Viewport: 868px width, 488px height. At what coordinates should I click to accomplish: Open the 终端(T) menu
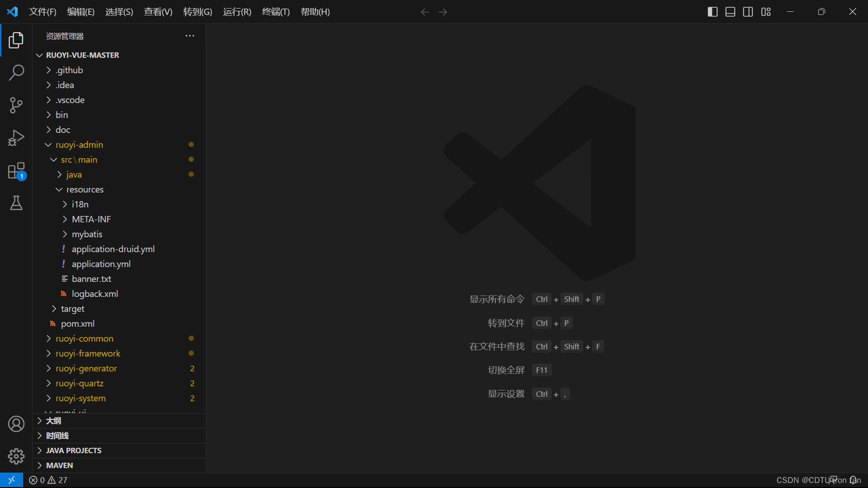(275, 12)
